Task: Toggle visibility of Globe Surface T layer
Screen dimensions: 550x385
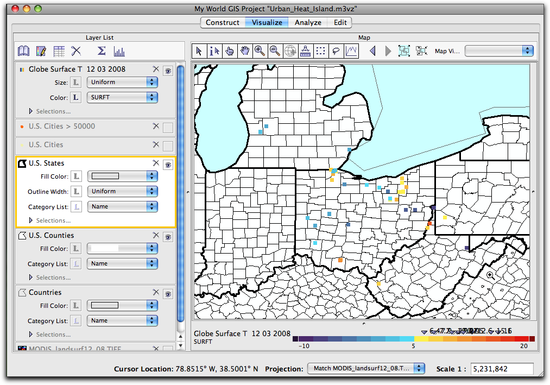Action: point(168,70)
